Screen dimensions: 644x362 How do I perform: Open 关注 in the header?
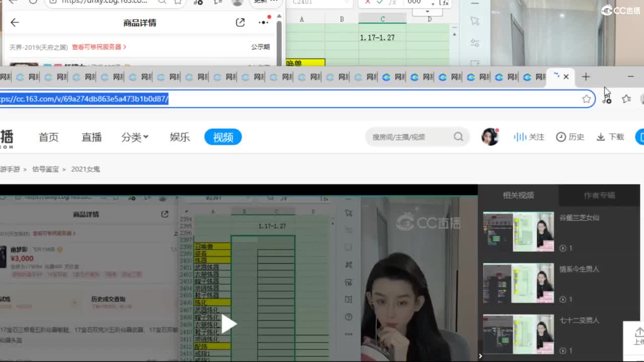529,137
